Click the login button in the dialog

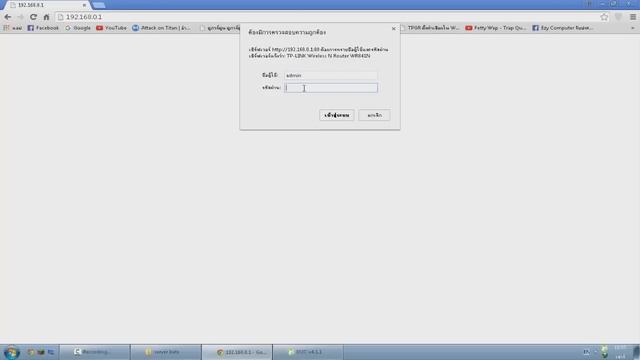coord(337,115)
